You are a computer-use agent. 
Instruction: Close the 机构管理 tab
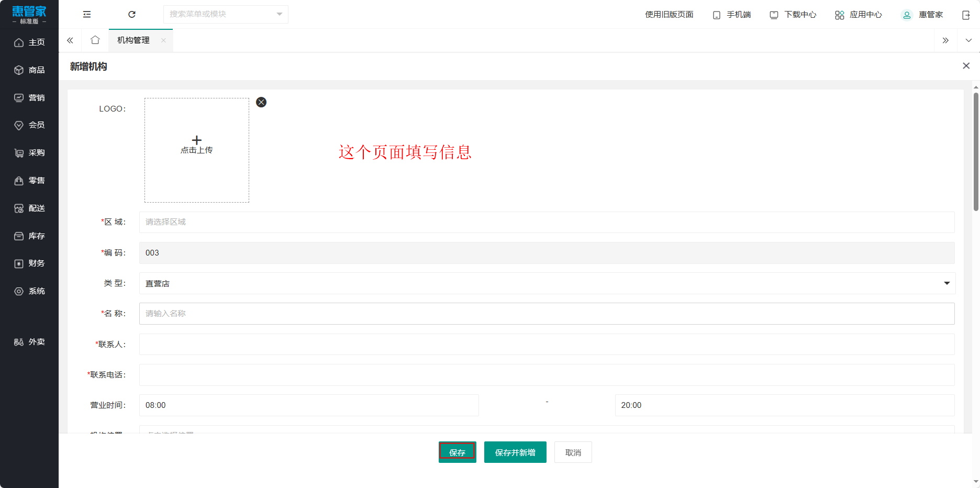point(163,40)
